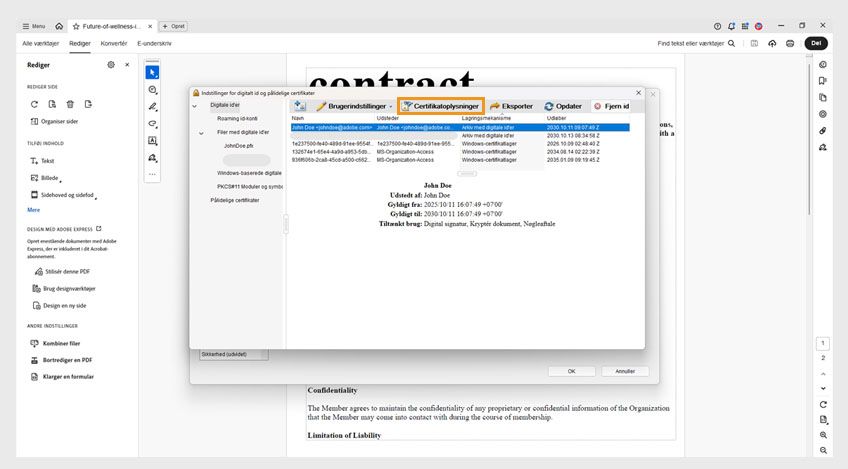Select Roaming id-konti tree item
Image resolution: width=848 pixels, height=469 pixels.
tap(237, 118)
